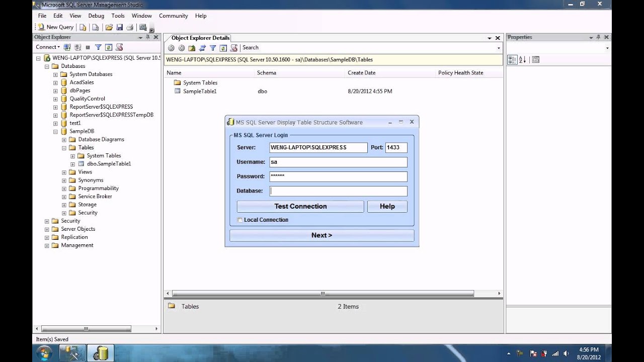Expand the Views folder node

pos(64,172)
